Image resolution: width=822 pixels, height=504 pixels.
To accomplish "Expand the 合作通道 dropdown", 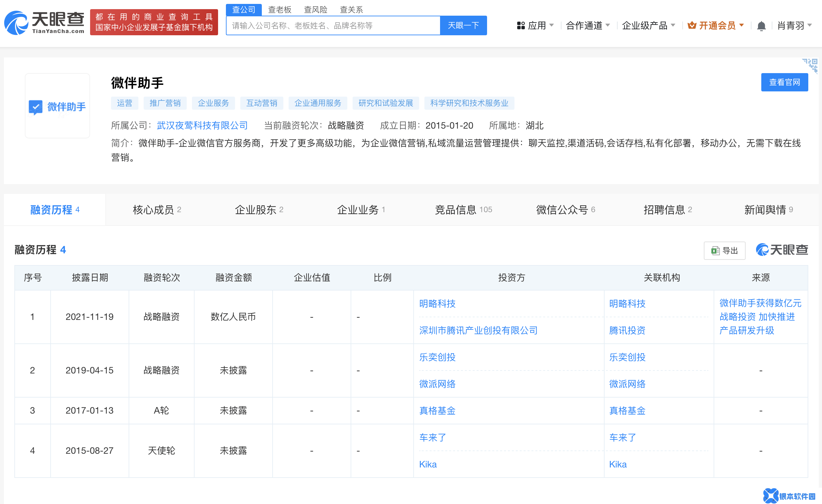I will coord(588,26).
